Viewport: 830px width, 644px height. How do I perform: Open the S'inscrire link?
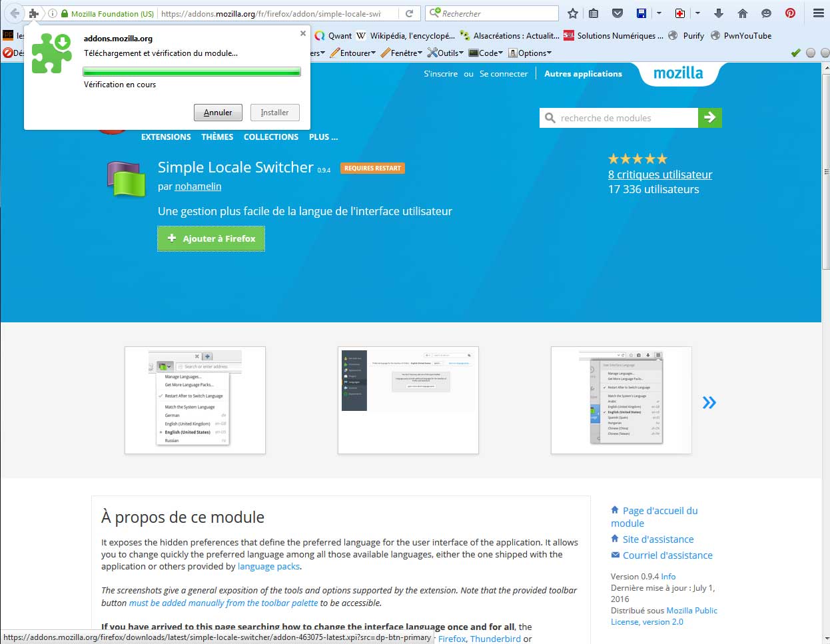[441, 74]
